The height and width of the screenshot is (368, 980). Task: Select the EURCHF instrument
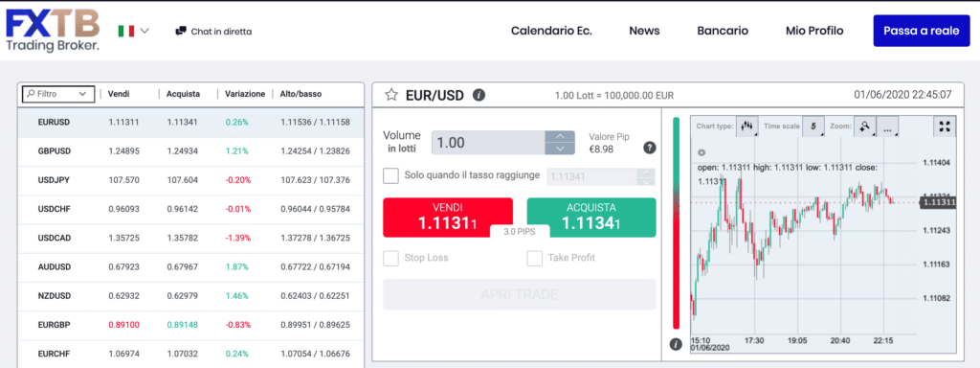[x=190, y=354]
